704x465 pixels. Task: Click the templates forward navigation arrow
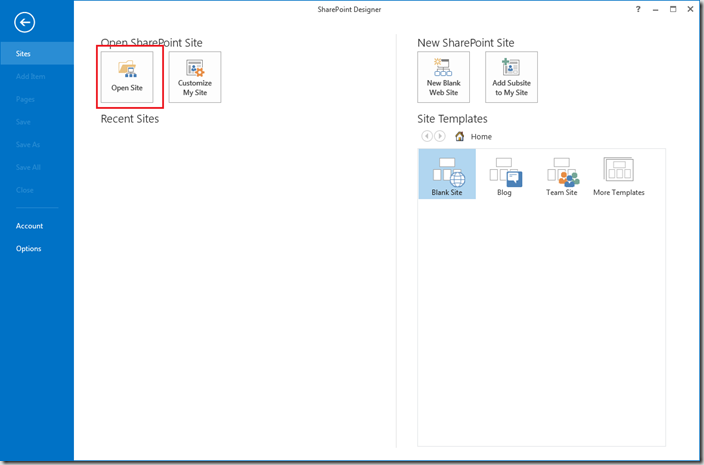(x=440, y=136)
